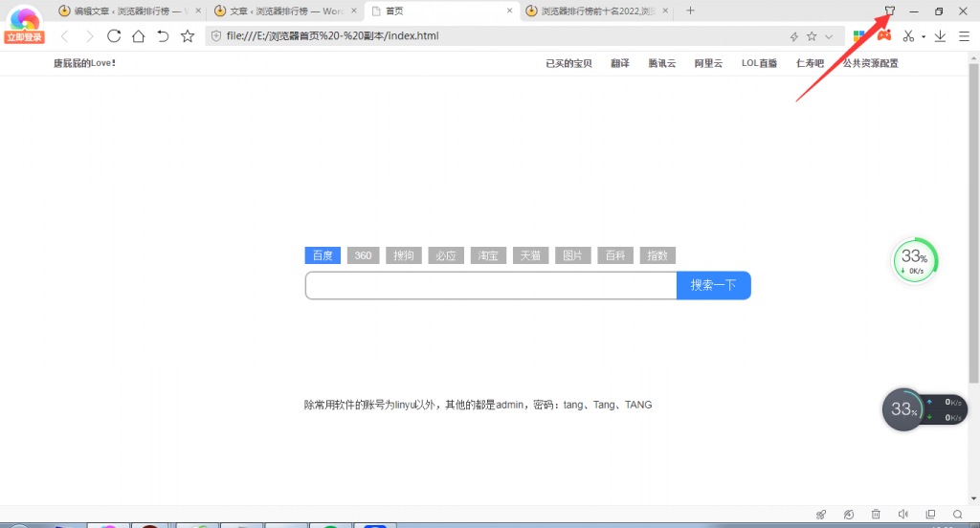This screenshot has width=980, height=528.
Task: Click the scrollbar up arrow
Action: coord(973,58)
